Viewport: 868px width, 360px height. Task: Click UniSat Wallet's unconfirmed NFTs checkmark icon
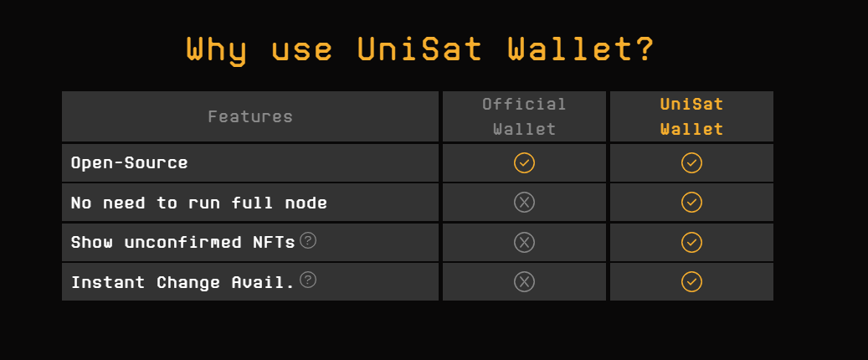691,243
